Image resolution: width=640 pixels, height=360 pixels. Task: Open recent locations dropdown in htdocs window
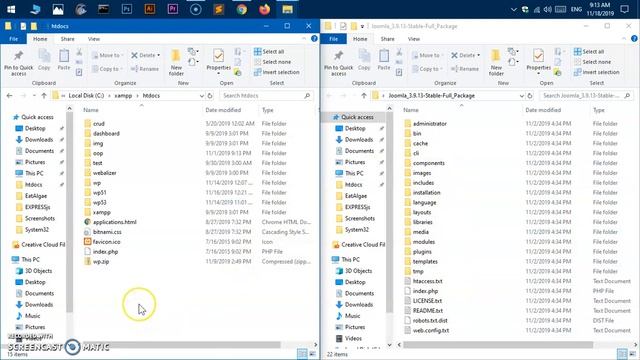tap(34, 96)
